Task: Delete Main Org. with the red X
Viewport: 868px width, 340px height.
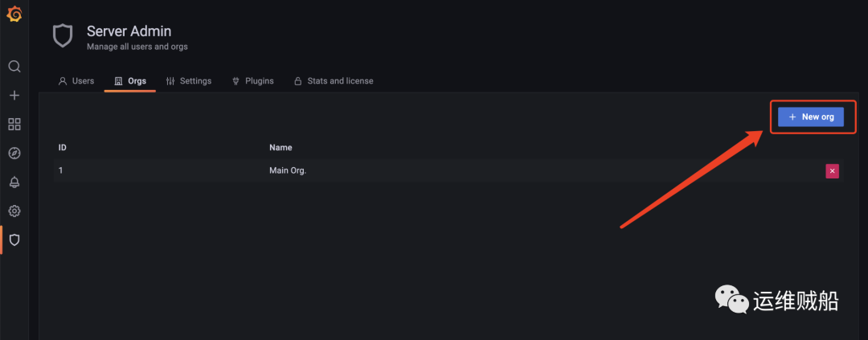Action: (832, 171)
